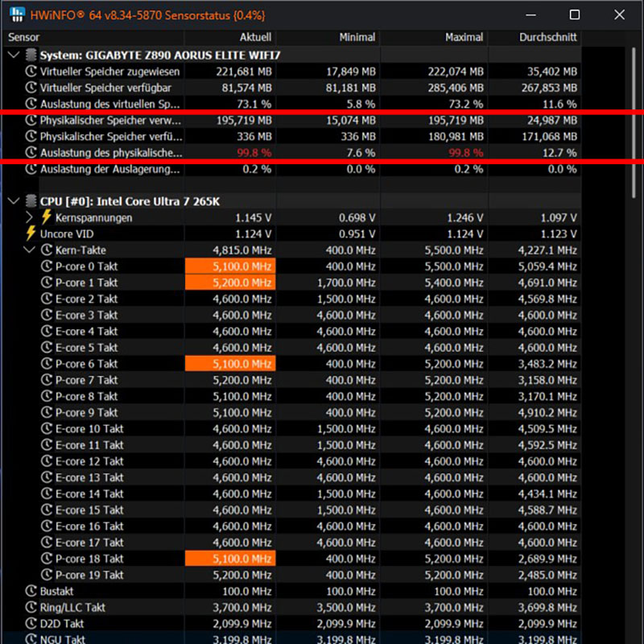Click the clock icon of Virtueller Speicher verfügbar
Image resolution: width=644 pixels, height=644 pixels.
click(31, 88)
